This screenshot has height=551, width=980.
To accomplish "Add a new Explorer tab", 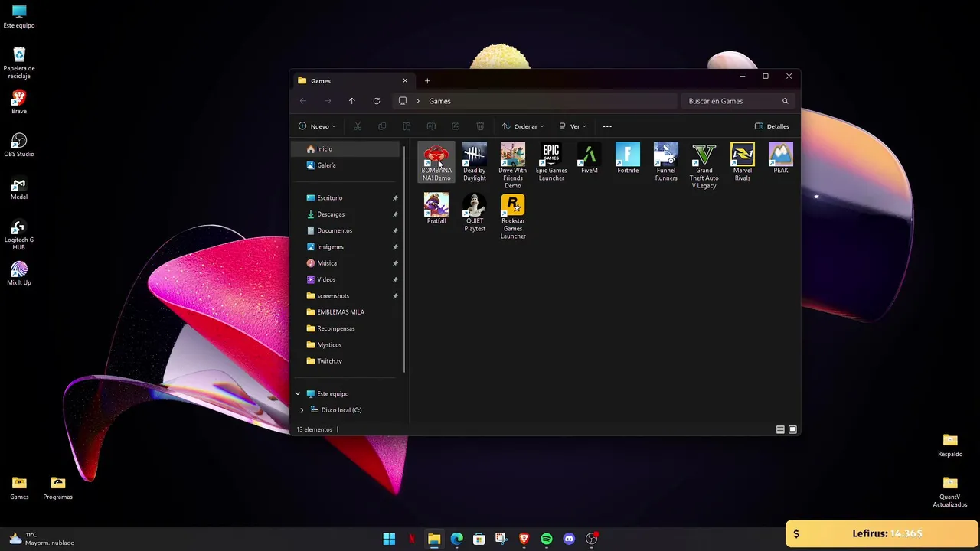I will [427, 81].
